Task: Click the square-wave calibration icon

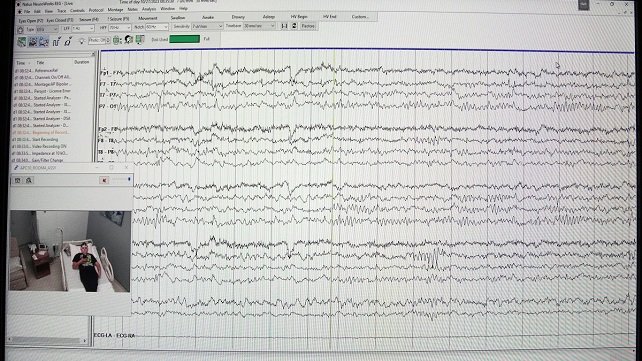Action: (x=57, y=41)
